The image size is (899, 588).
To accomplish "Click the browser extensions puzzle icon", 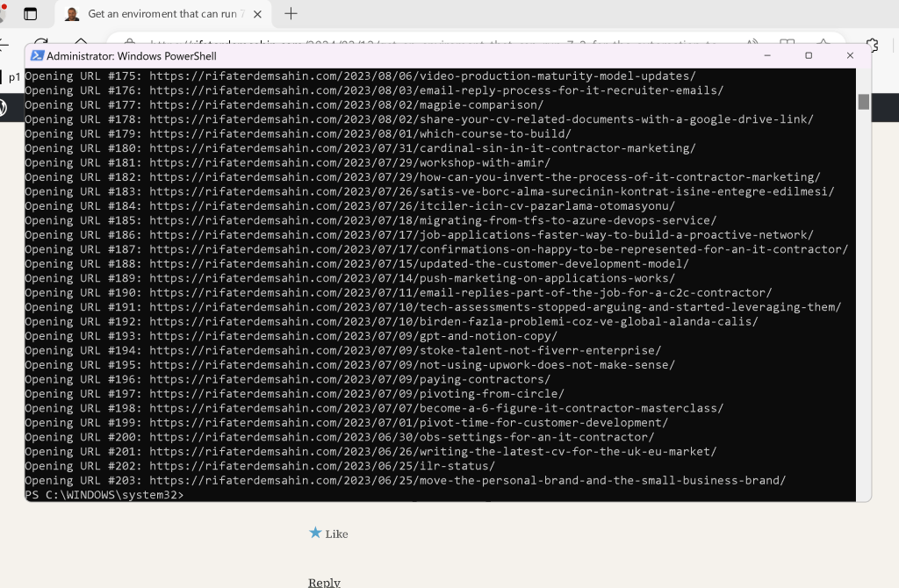I will coord(872,45).
